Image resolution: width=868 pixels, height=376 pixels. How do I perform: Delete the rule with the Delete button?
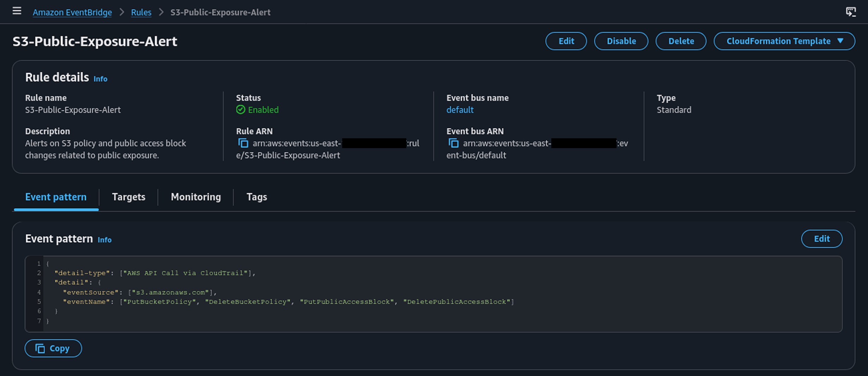pos(681,41)
